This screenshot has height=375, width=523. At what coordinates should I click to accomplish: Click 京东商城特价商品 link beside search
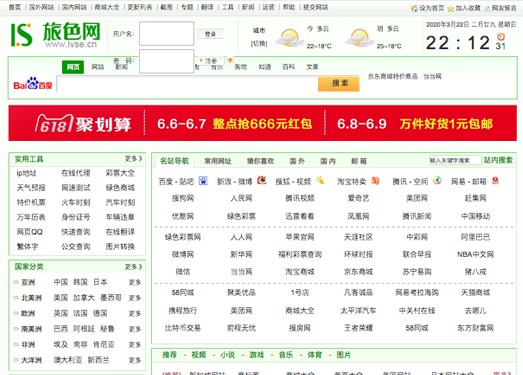pyautogui.click(x=393, y=76)
